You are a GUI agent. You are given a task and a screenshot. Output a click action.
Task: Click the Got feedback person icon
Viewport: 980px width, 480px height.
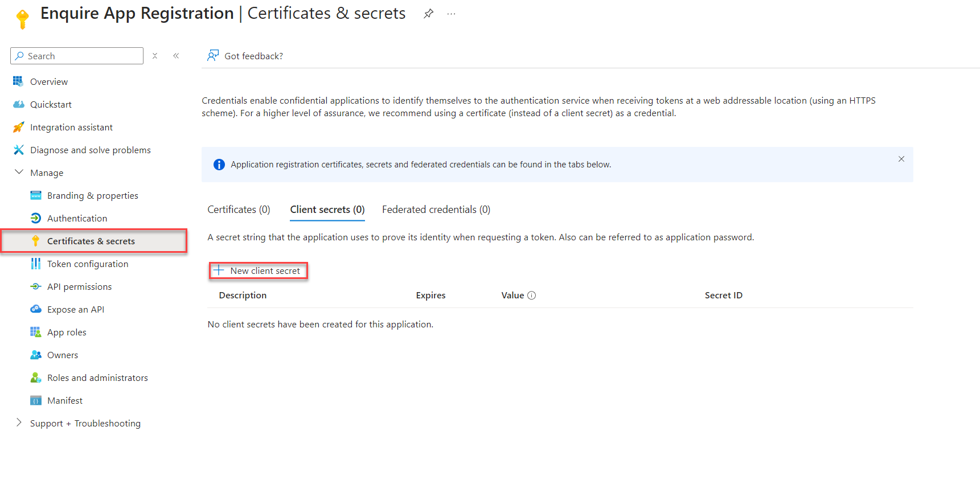[213, 55]
